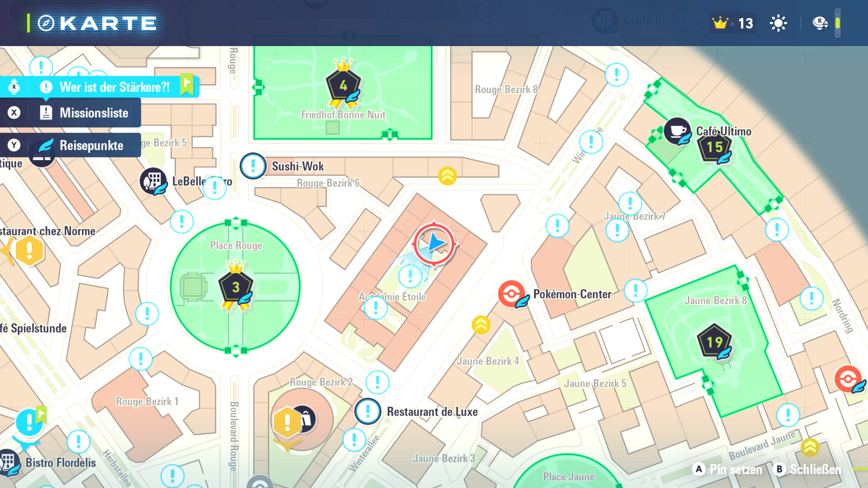Click the green battery gauge top right
The height and width of the screenshot is (488, 868).
click(x=837, y=23)
